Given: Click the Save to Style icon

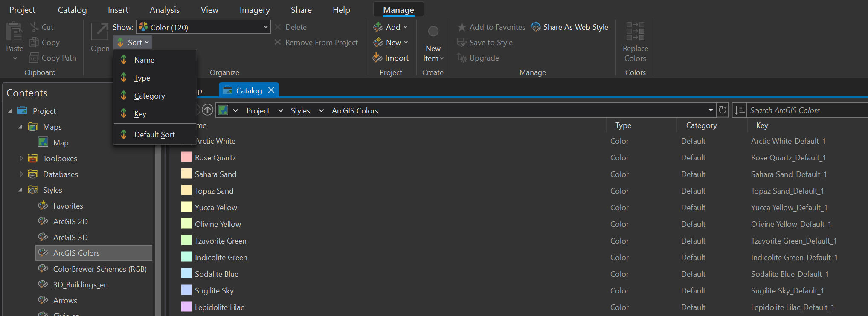Looking at the screenshot, I should point(462,42).
